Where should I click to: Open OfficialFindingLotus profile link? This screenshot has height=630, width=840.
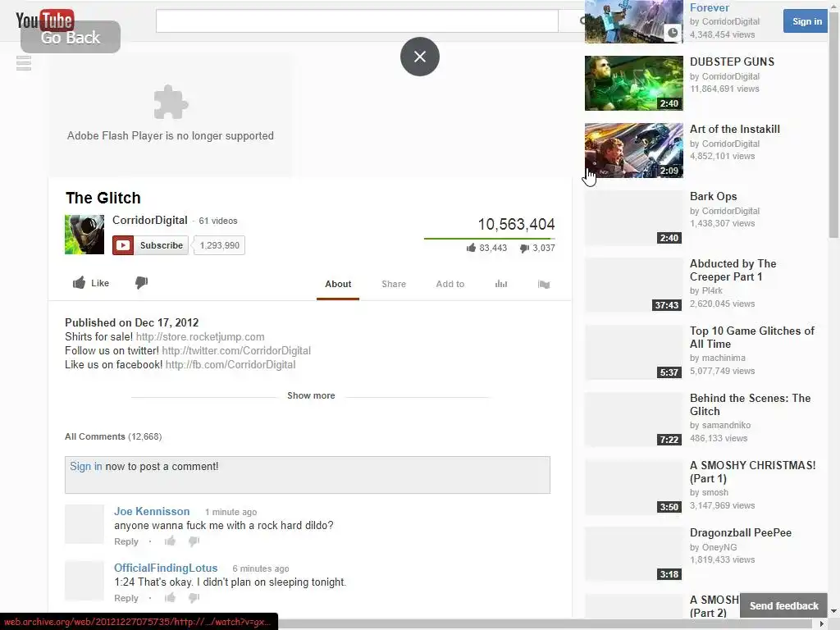click(166, 568)
